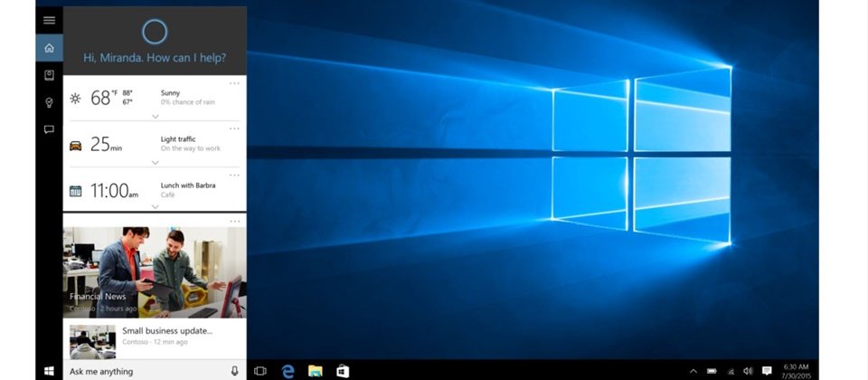
Task: Launch Microsoft Edge from the taskbar
Action: point(288,371)
